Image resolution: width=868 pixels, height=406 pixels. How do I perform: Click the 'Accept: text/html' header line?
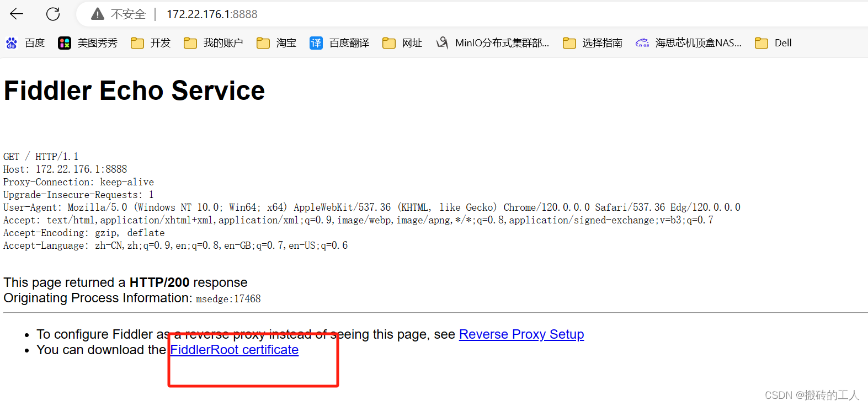(358, 220)
